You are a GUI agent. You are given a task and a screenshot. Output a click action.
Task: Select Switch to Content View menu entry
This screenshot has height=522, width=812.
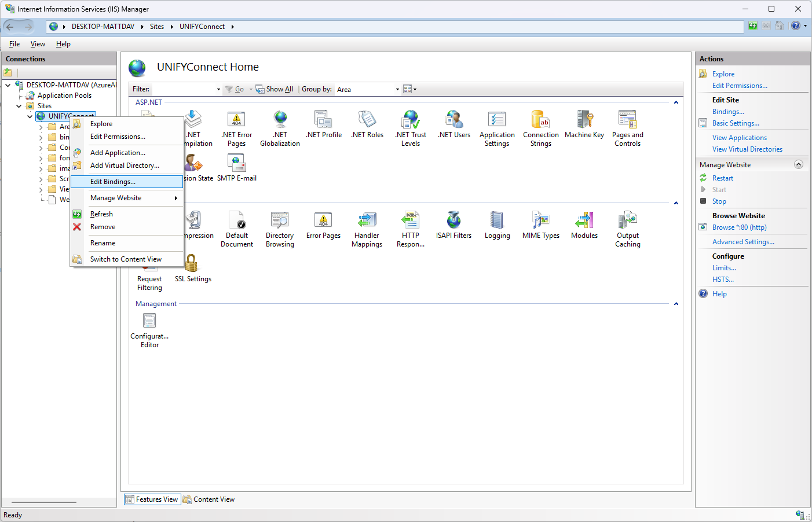coord(127,259)
